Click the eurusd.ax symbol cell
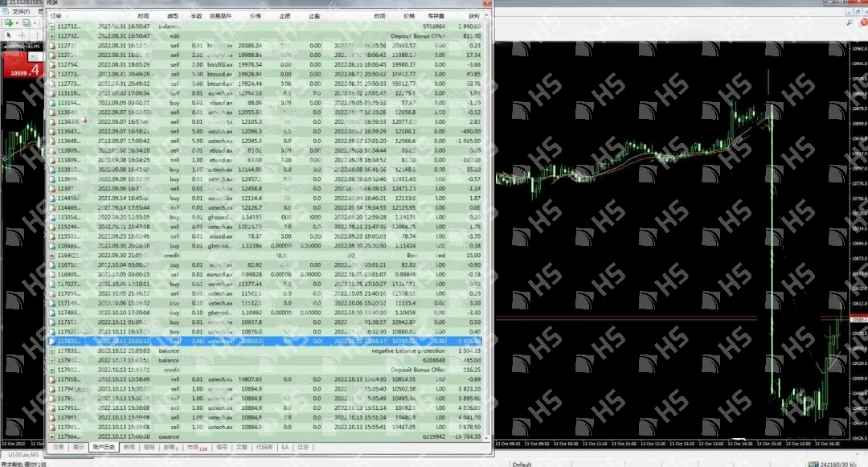The image size is (868, 467). (x=219, y=274)
